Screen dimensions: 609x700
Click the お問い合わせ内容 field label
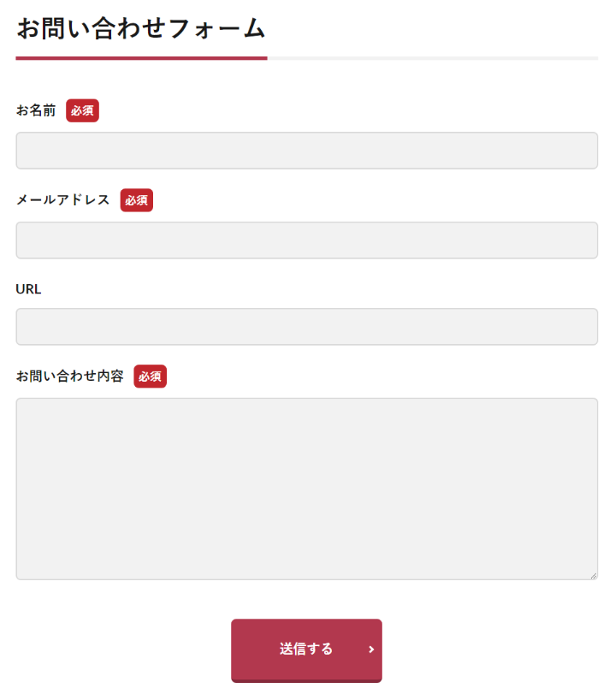[69, 377]
